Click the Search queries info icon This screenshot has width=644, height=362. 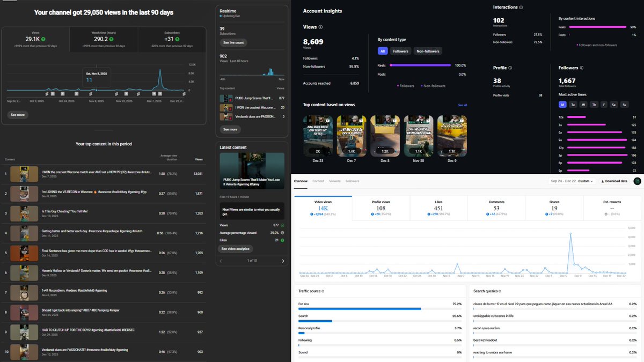click(x=500, y=291)
